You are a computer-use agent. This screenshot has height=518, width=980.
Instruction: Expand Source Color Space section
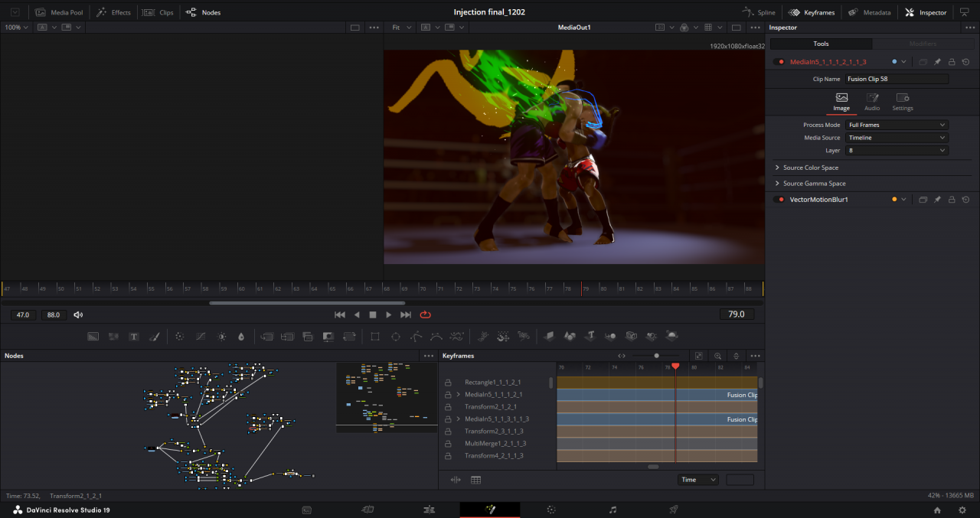[811, 168]
